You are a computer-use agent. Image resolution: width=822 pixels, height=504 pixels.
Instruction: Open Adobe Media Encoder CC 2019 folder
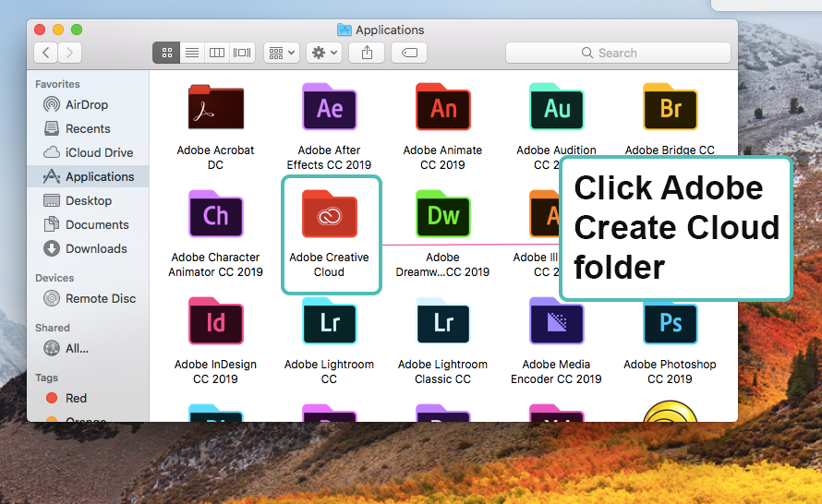[556, 321]
